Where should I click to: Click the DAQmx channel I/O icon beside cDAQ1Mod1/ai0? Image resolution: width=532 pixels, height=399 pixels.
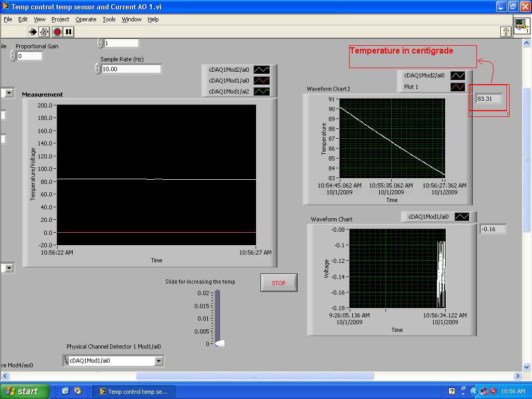(x=66, y=361)
